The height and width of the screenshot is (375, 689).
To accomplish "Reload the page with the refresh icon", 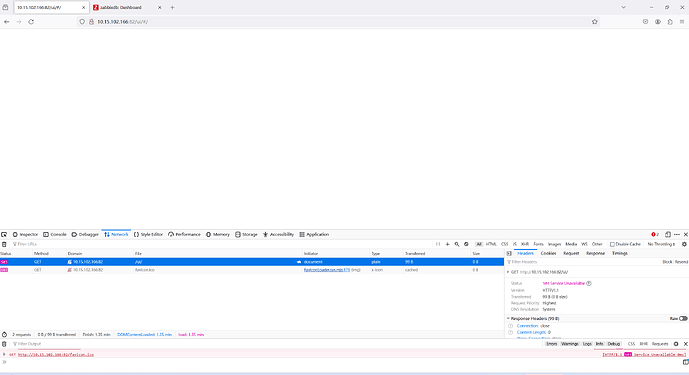I will 31,22.
